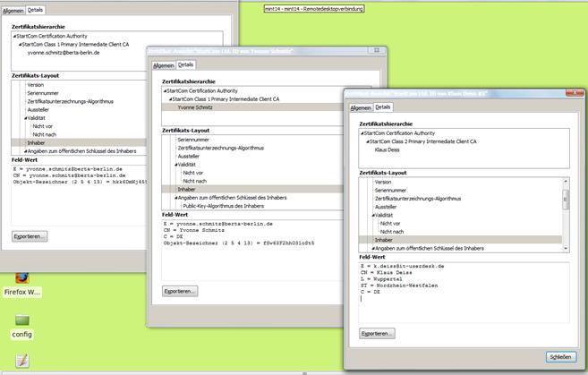The height and width of the screenshot is (375, 588).
Task: Collapse StartCom Certification Authority in leftmost window
Action: (x=14, y=36)
